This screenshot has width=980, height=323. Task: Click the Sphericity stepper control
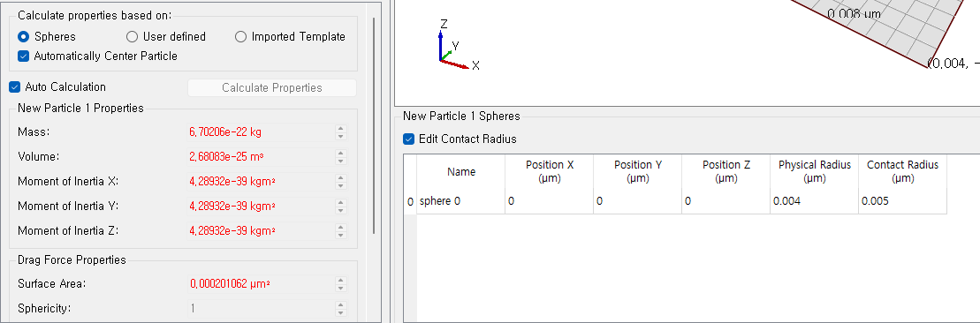pos(340,309)
